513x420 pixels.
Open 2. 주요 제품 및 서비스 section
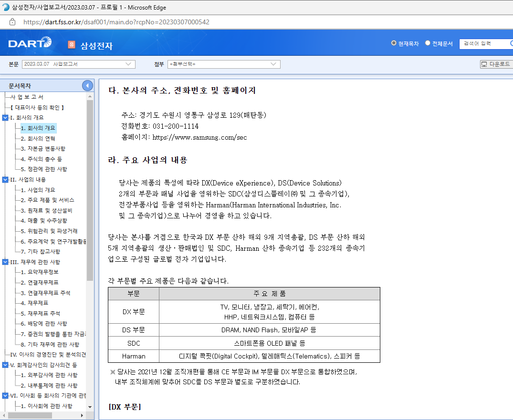pyautogui.click(x=47, y=200)
